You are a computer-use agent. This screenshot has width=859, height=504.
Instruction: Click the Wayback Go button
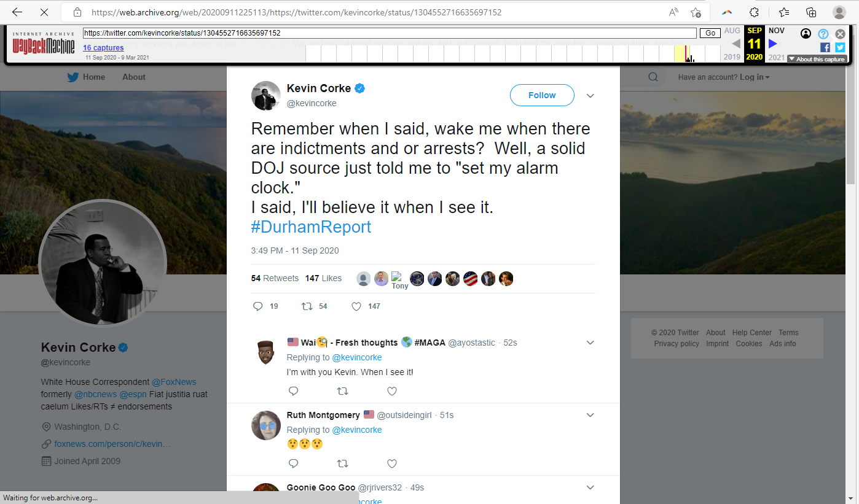pos(710,33)
